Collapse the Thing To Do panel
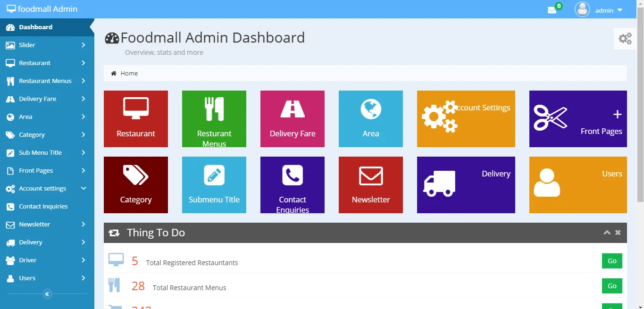Viewport: 644px width, 309px height. pos(607,233)
